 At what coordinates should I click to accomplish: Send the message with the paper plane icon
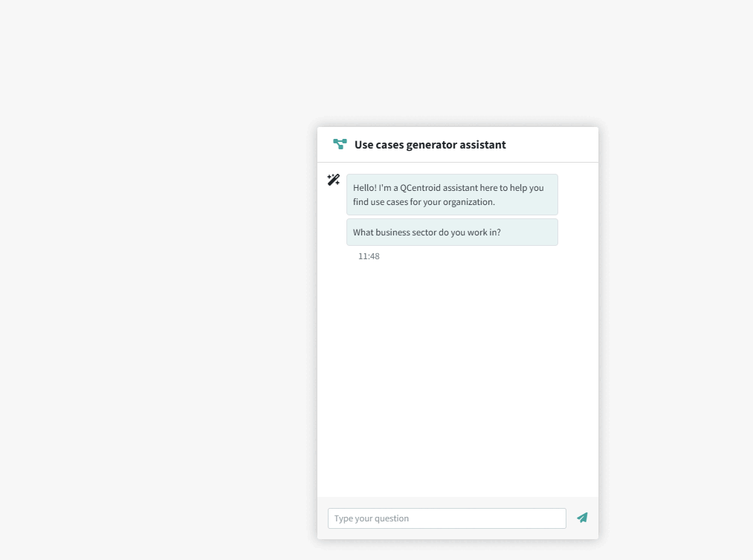[582, 518]
